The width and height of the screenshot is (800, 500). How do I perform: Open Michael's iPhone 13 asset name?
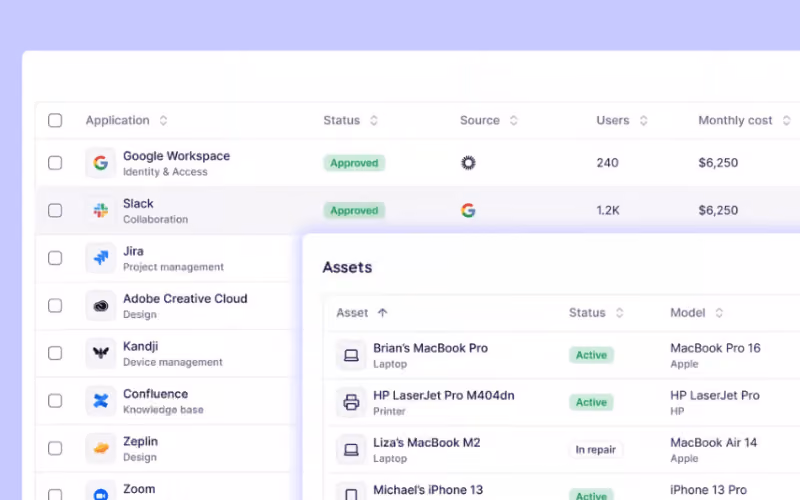pyautogui.click(x=428, y=490)
